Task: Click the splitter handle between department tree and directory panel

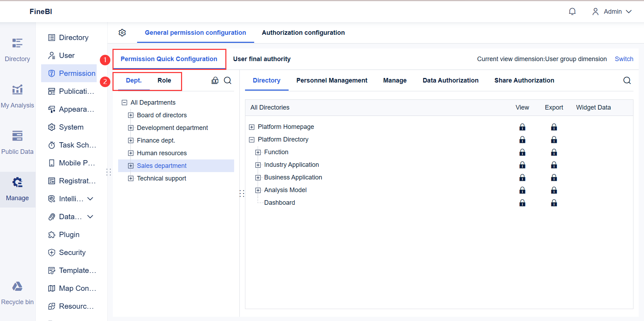Action: pyautogui.click(x=242, y=194)
